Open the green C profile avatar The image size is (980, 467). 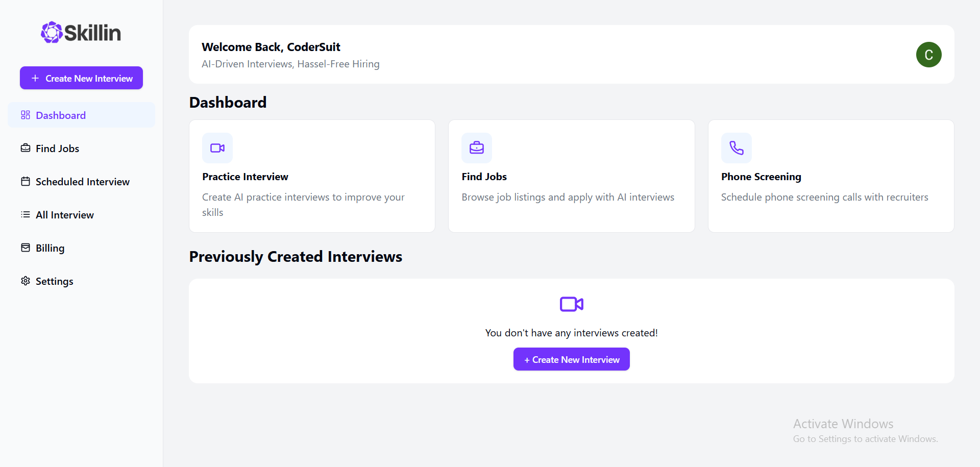(928, 55)
